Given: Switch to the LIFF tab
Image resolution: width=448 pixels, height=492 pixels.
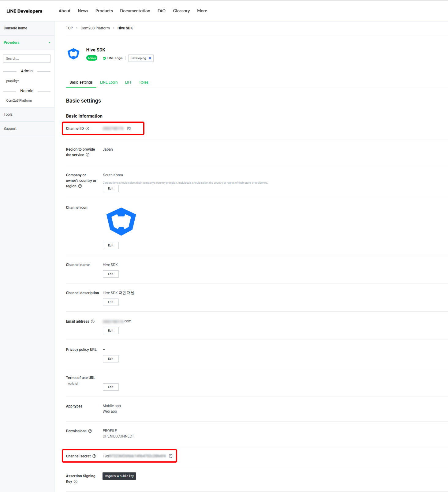Looking at the screenshot, I should (129, 82).
